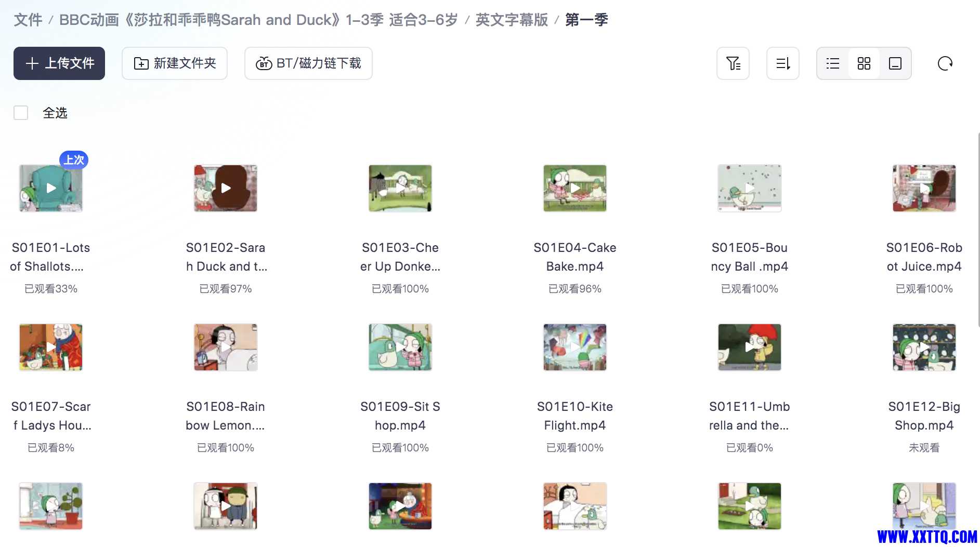980x547 pixels.
Task: Go to 文件 root in breadcrumb
Action: point(28,20)
